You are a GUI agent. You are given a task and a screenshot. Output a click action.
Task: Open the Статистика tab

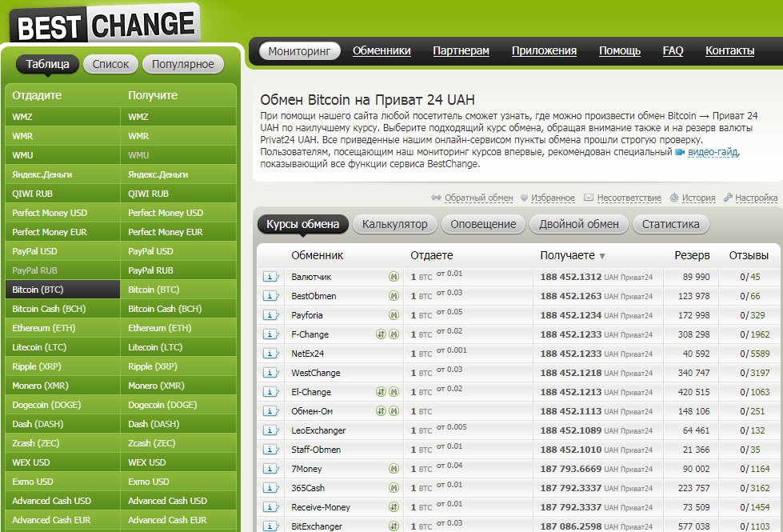point(671,224)
